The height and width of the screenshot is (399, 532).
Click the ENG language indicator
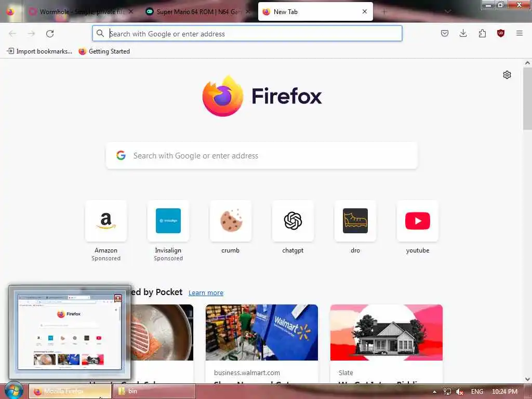coord(477,392)
